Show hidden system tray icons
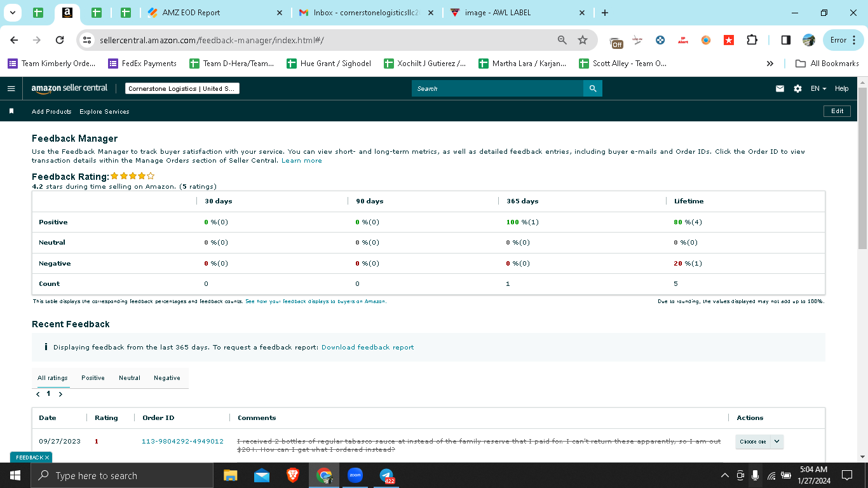Viewport: 868px width, 488px height. (724, 475)
